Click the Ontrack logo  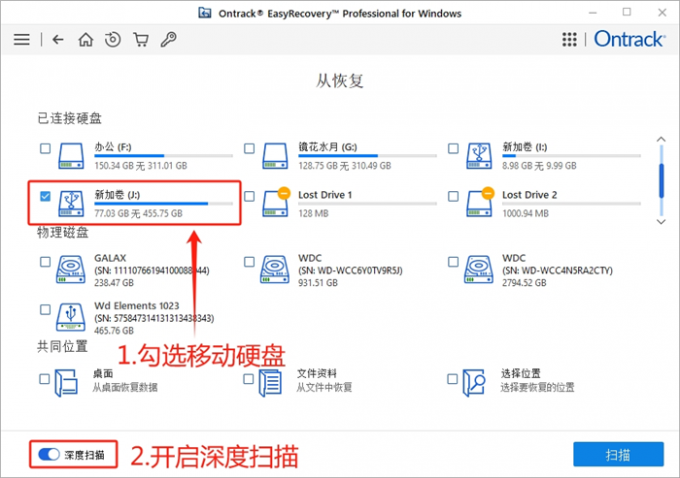tap(629, 39)
